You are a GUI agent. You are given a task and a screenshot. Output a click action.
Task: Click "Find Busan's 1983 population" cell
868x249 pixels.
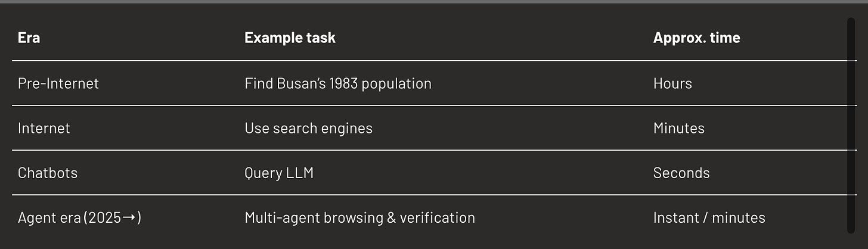(x=337, y=83)
